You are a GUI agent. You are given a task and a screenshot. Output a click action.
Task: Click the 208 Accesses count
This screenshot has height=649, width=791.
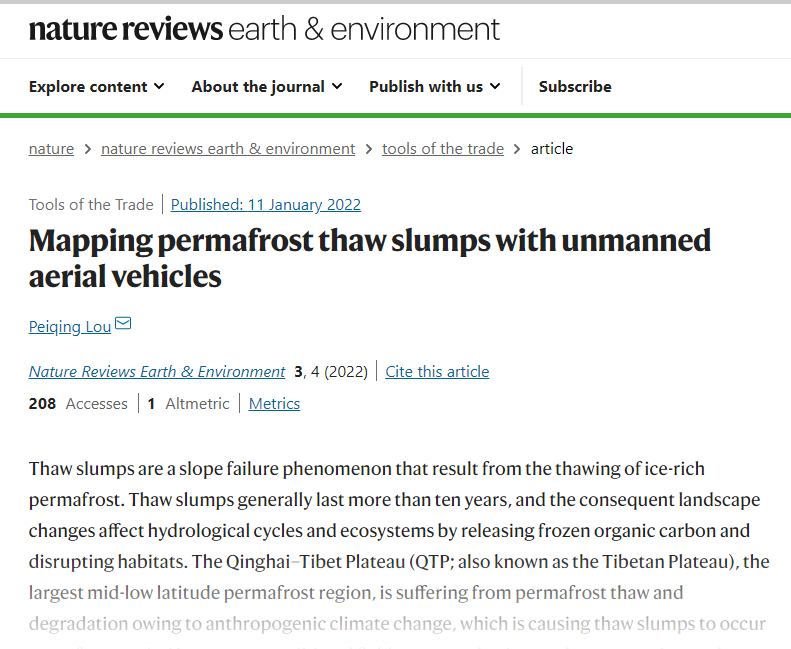[78, 404]
